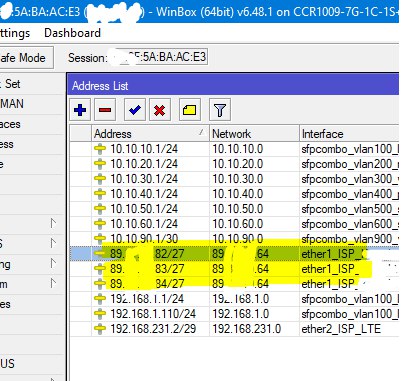Remove selected address with minus icon
The width and height of the screenshot is (405, 381).
point(105,110)
